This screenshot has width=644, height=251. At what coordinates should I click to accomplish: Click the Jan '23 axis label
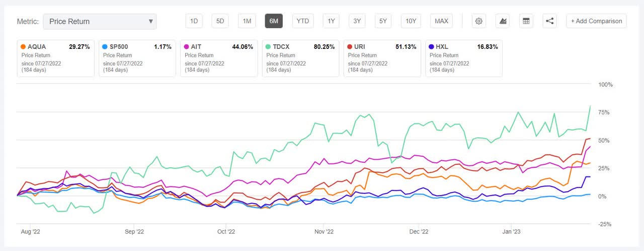512,232
